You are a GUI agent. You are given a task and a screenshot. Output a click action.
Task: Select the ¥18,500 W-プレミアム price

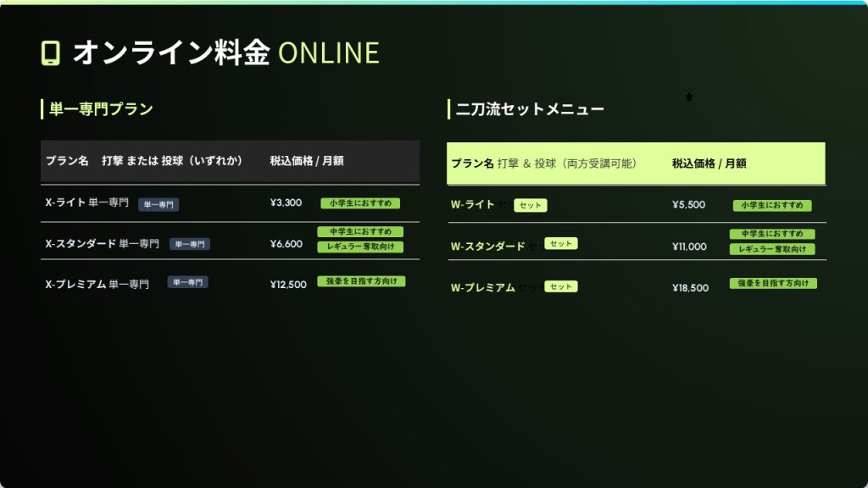click(690, 288)
